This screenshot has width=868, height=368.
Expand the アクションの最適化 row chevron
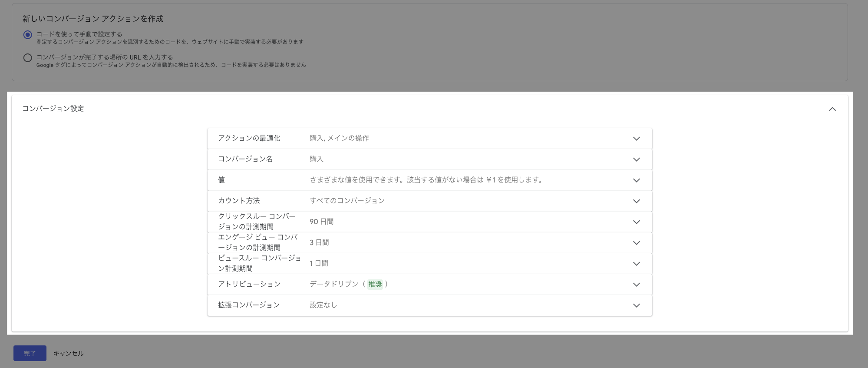[636, 139]
